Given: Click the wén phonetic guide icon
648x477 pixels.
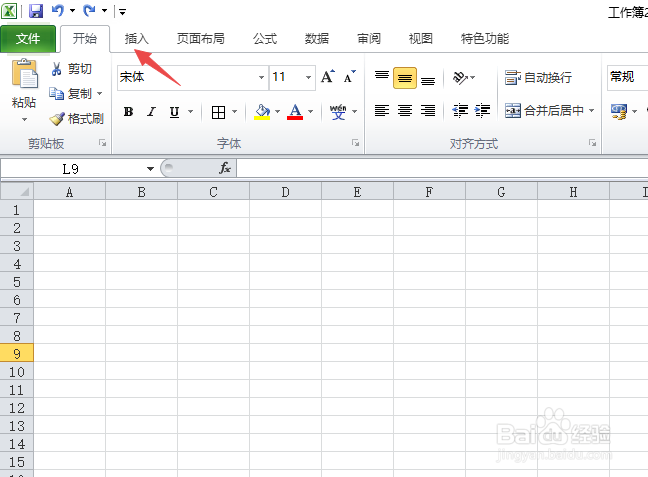Looking at the screenshot, I should [338, 112].
